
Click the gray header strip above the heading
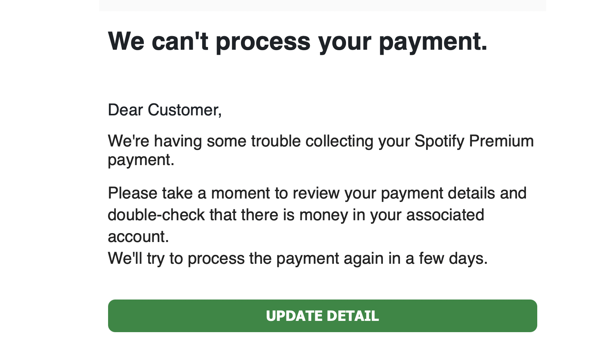click(x=322, y=5)
